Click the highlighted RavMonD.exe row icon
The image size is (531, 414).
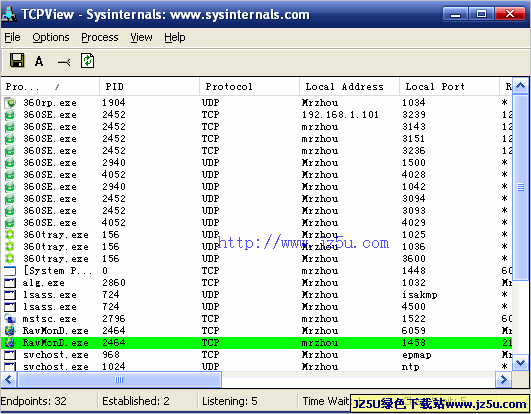(10, 343)
